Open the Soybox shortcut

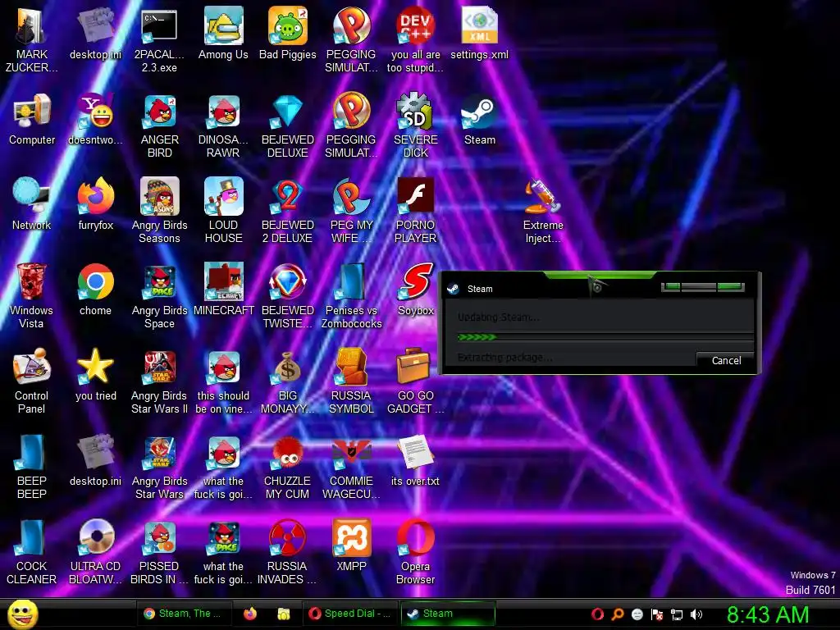(416, 290)
